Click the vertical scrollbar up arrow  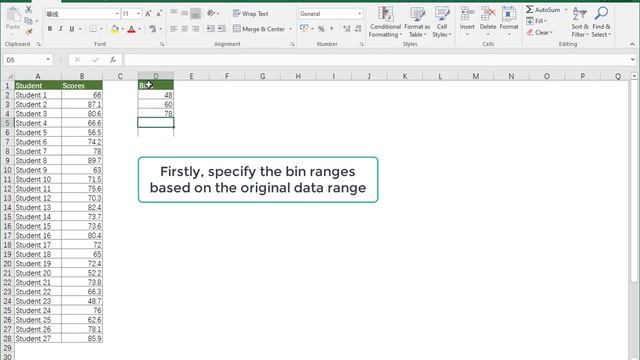[634, 76]
